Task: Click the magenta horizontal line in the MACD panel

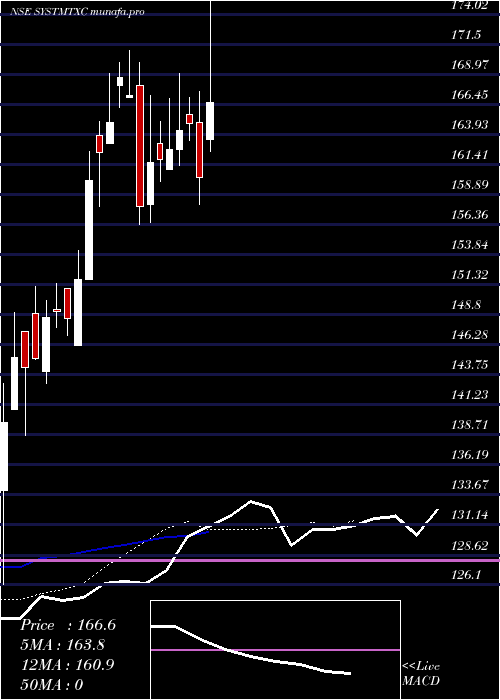Action: tap(275, 650)
